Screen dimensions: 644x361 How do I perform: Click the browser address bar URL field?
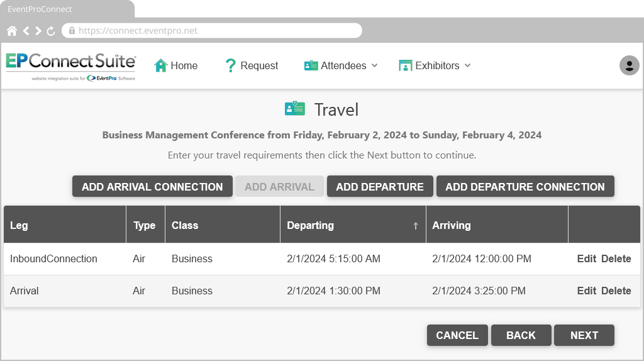pos(212,30)
